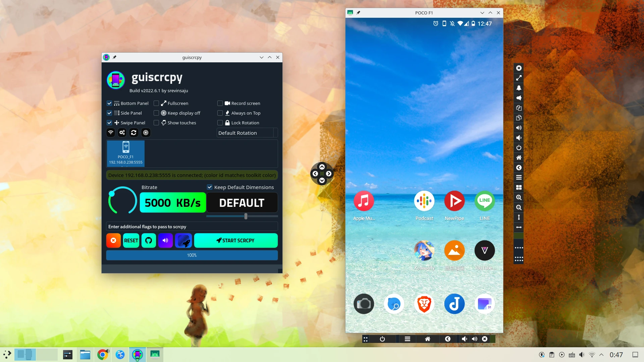Viewport: 644px width, 362px height.
Task: Uncheck Keep Default Dimensions
Action: 210,187
